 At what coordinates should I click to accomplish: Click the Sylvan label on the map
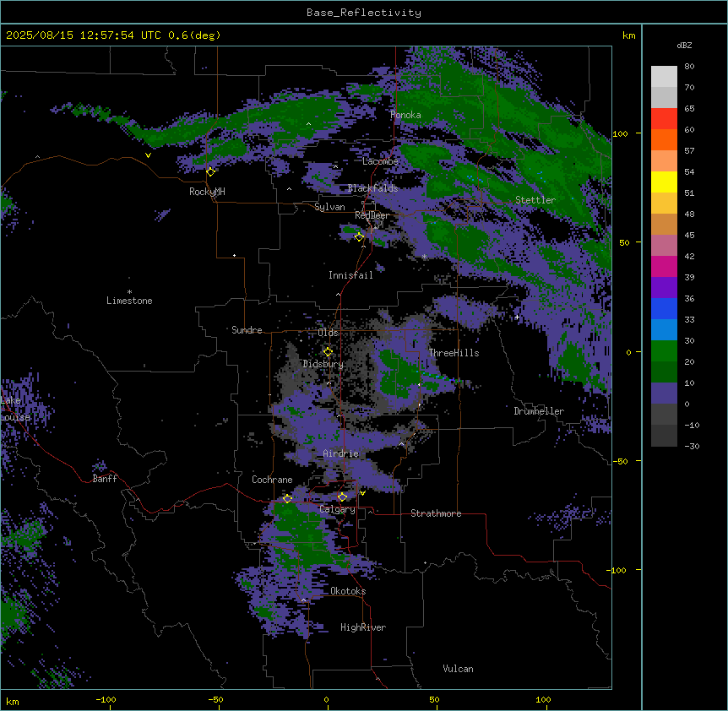329,207
